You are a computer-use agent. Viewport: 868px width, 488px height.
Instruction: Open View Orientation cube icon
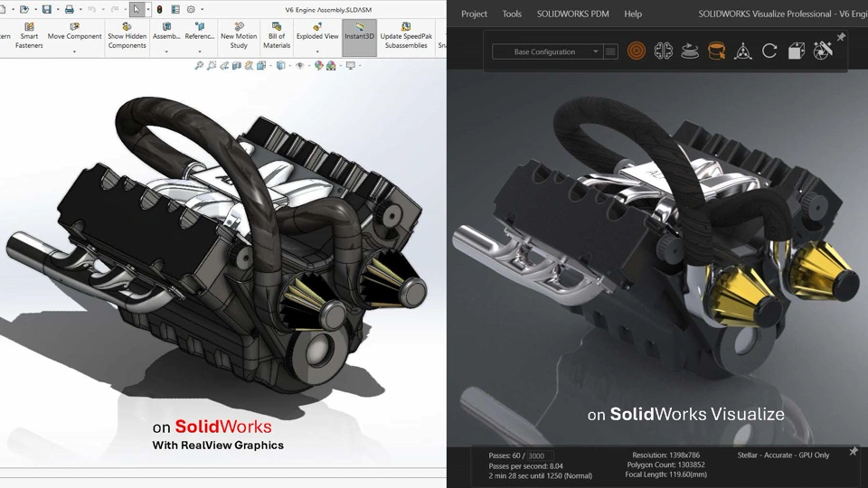tap(261, 65)
